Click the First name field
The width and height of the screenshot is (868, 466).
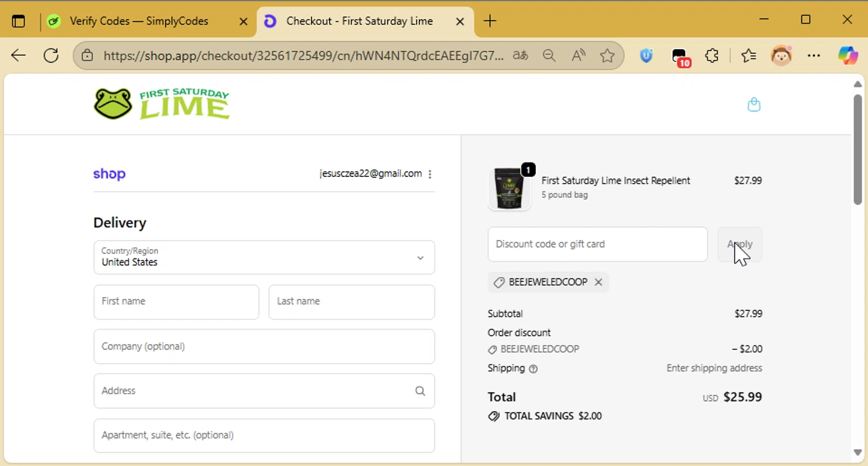point(176,302)
